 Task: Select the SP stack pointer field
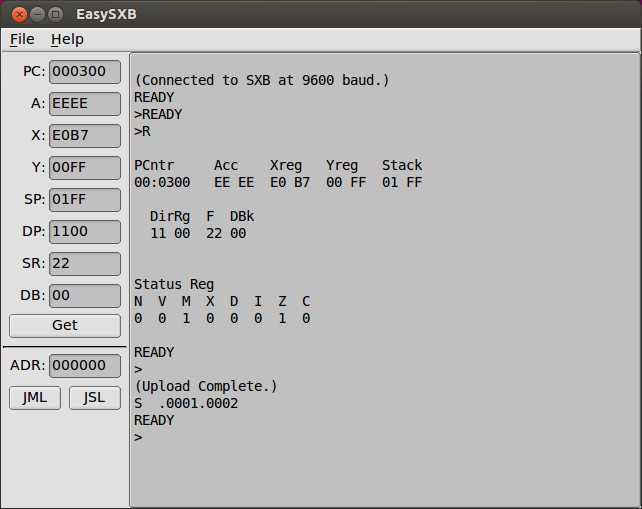click(x=84, y=199)
